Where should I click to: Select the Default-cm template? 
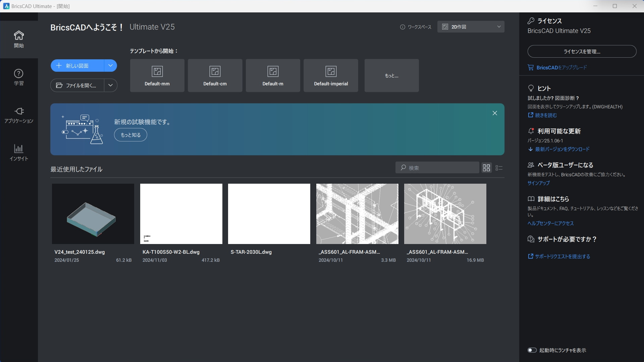pyautogui.click(x=215, y=75)
